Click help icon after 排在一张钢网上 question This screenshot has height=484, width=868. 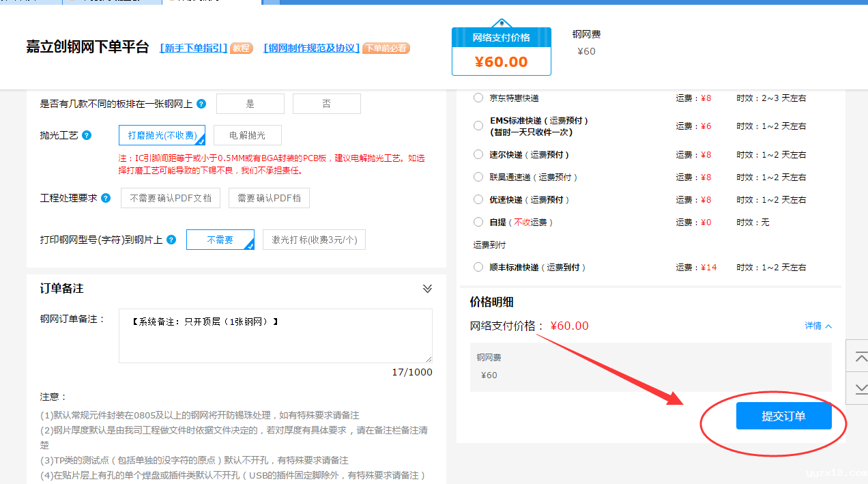[201, 104]
